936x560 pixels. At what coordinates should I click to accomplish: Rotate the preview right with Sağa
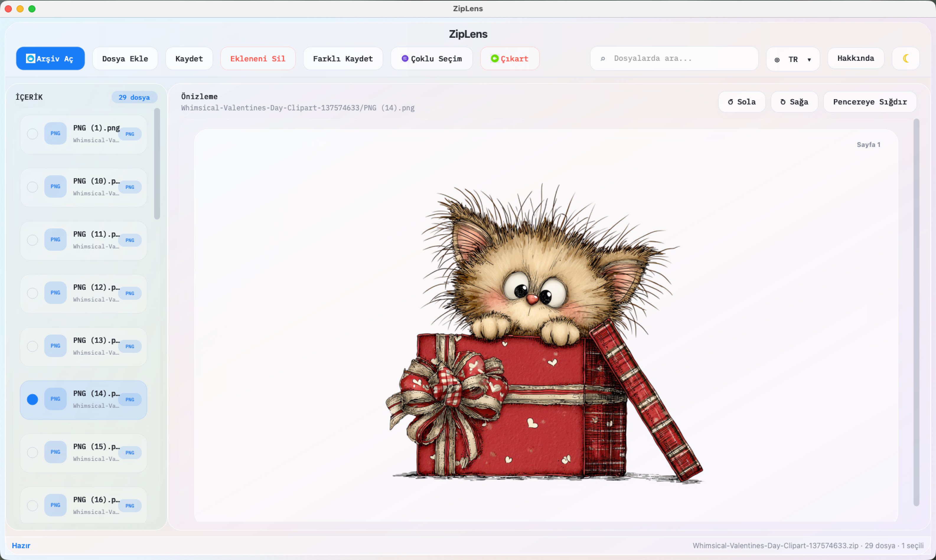click(794, 102)
